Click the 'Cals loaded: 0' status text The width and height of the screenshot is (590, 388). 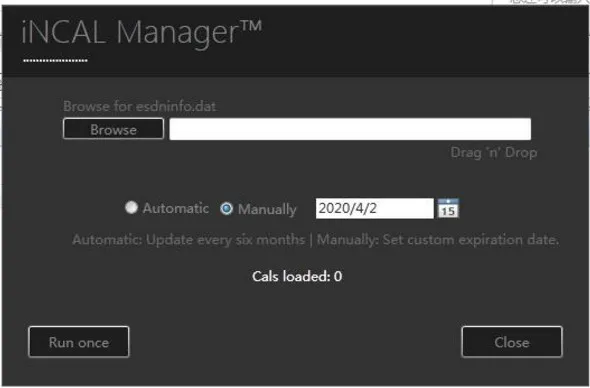pos(297,277)
